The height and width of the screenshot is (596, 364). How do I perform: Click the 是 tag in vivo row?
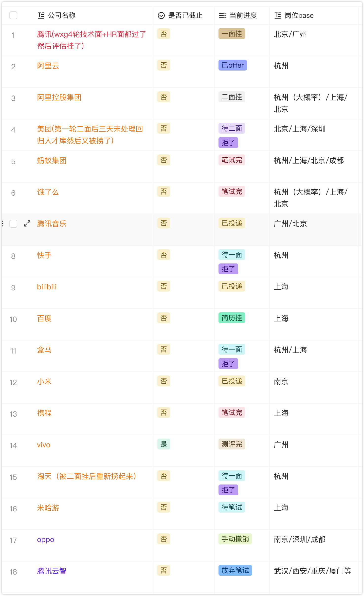164,444
